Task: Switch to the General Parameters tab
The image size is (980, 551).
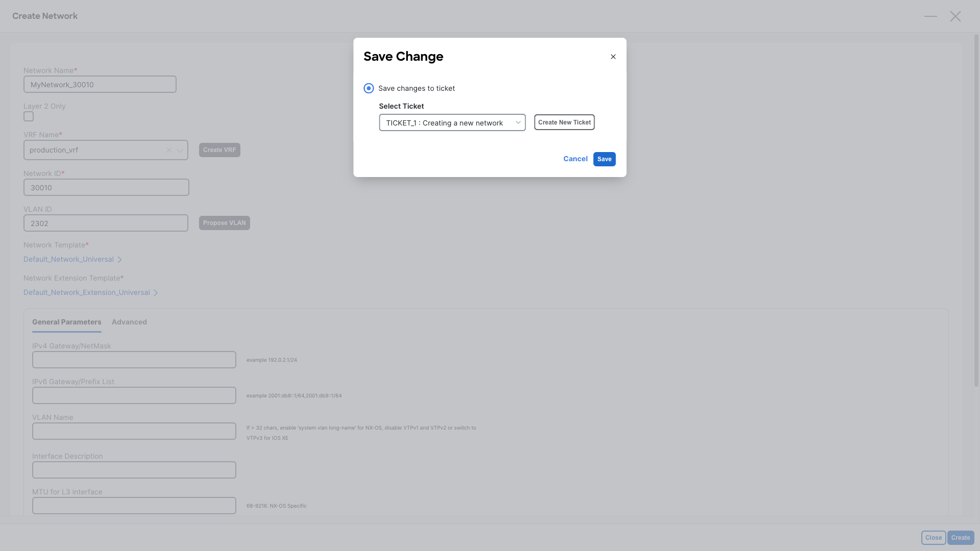Action: click(x=67, y=322)
